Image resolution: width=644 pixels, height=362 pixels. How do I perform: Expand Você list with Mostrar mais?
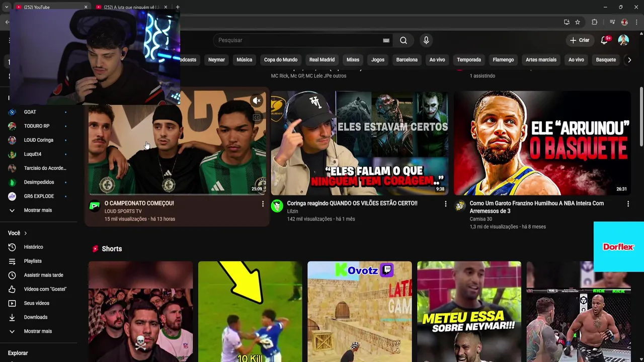[38, 332]
